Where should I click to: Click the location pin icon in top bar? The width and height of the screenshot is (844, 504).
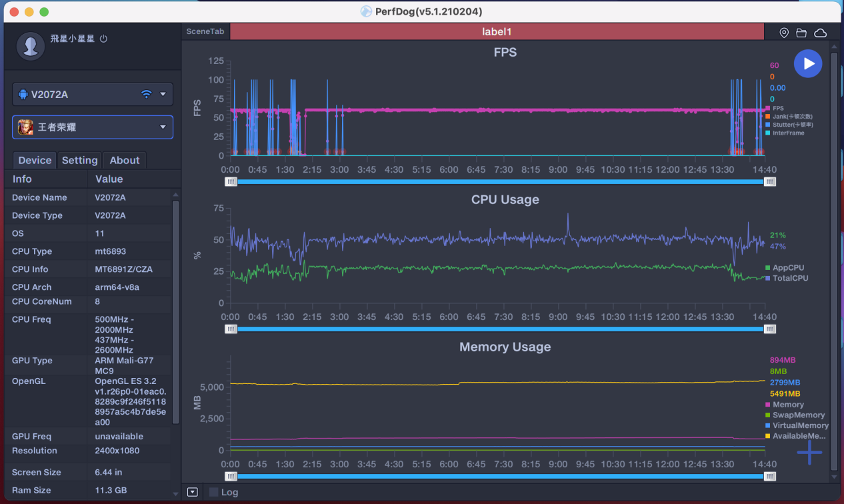(x=784, y=33)
